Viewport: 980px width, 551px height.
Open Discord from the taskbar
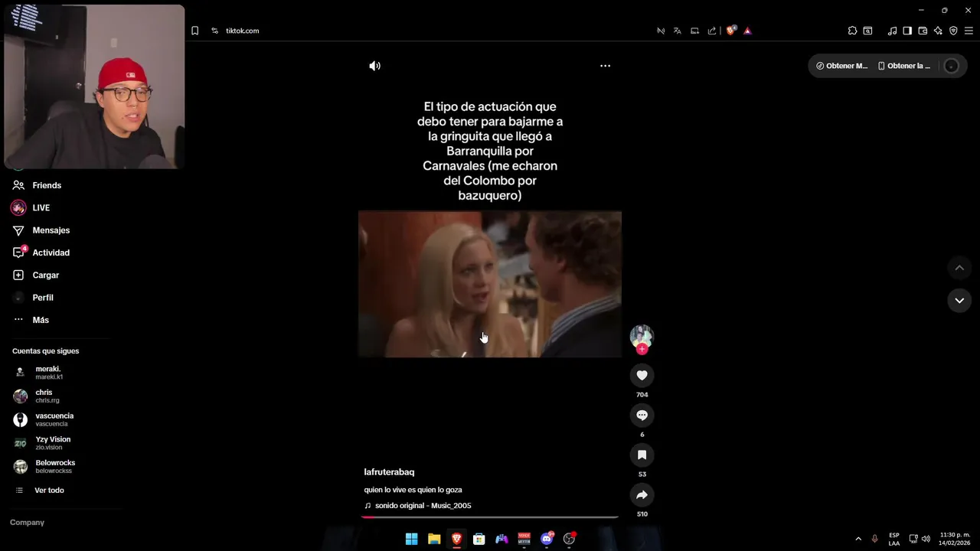(x=547, y=539)
